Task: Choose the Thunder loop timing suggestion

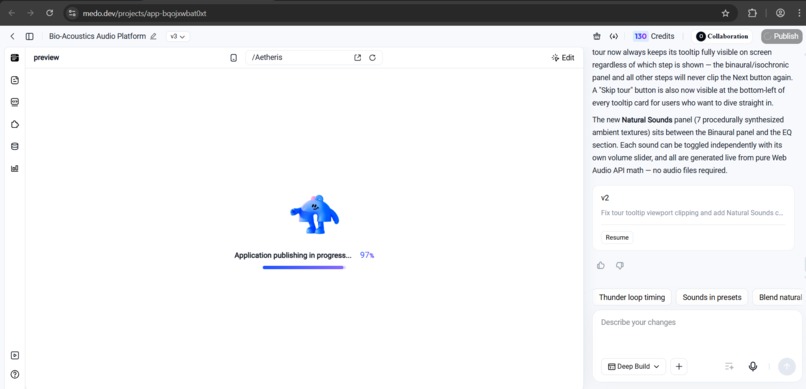Action: (x=632, y=297)
